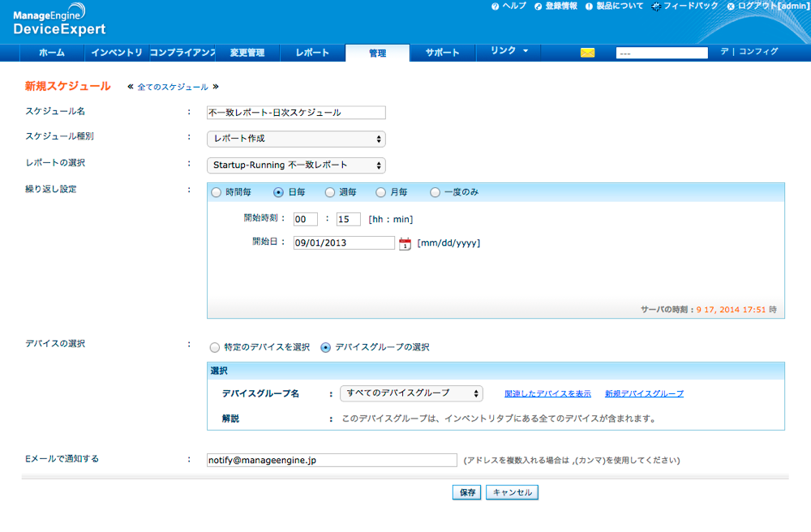Choose the 特定のデバイスを選択 radio option
Image resolution: width=811 pixels, height=532 pixels.
[x=215, y=347]
